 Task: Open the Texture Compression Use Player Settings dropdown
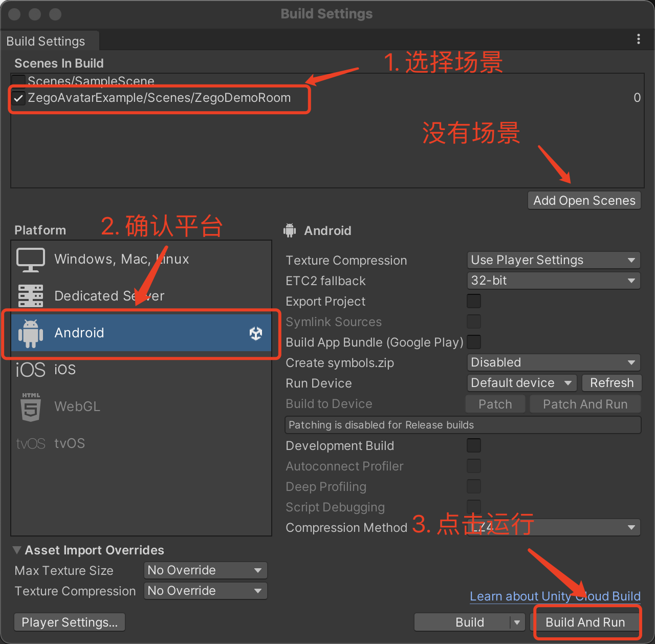coord(553,260)
